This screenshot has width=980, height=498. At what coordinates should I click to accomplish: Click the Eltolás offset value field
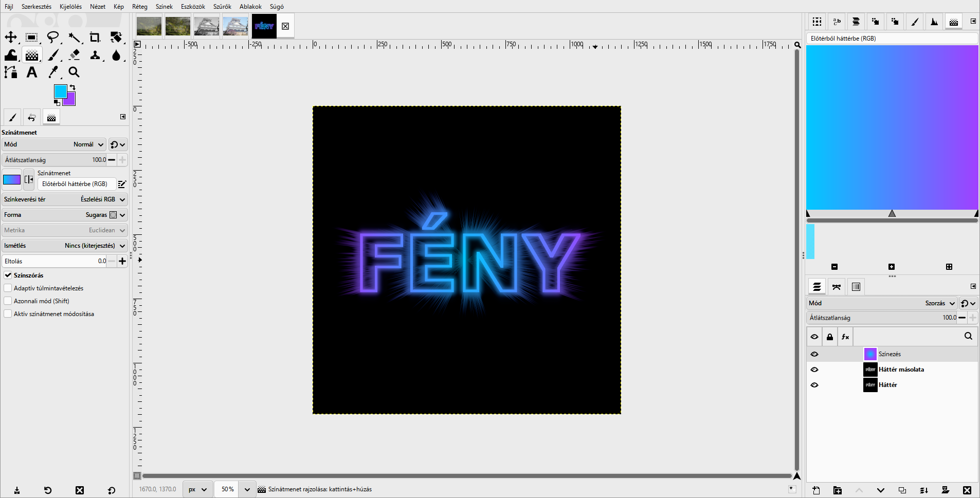[55, 261]
